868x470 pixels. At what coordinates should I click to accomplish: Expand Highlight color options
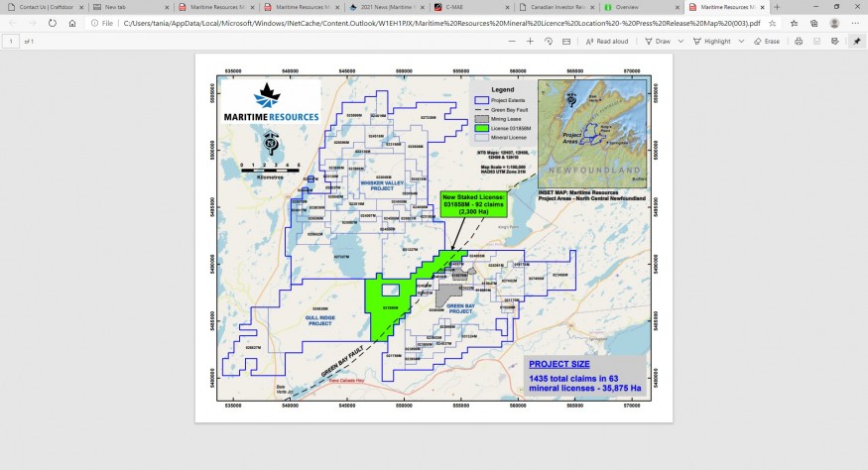[x=741, y=41]
